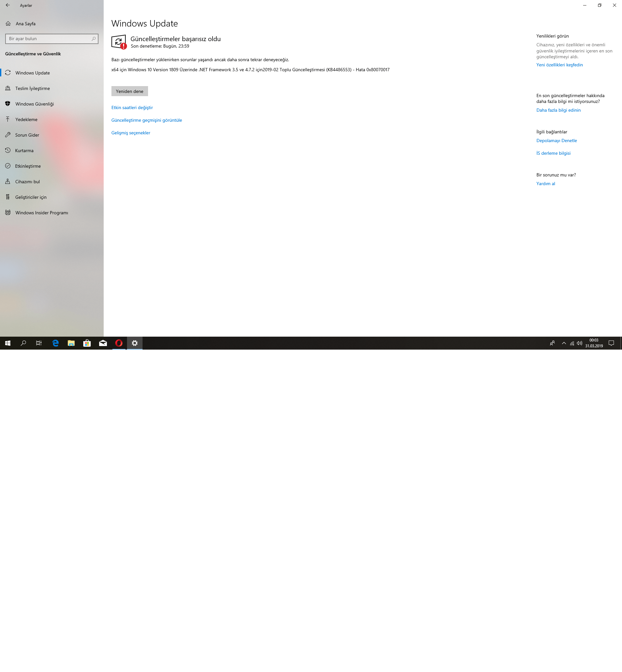622x672 pixels.
Task: Open Gelişmiş seçenekler link
Action: click(x=131, y=133)
